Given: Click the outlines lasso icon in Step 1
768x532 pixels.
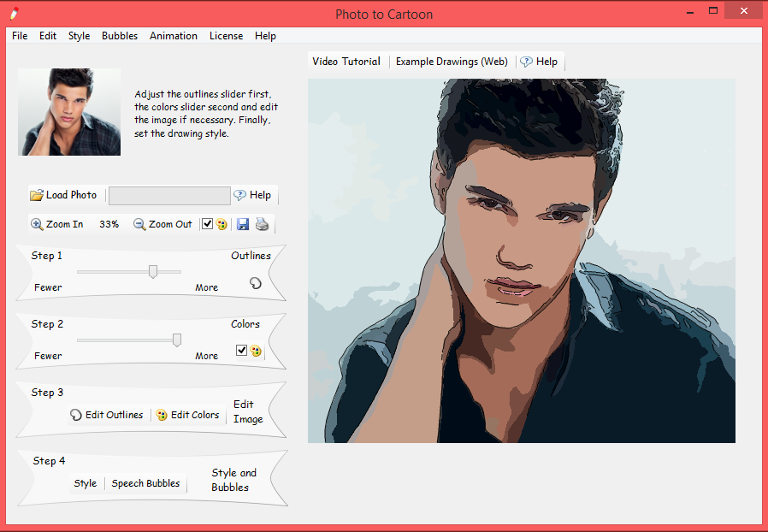Looking at the screenshot, I should click(x=255, y=283).
